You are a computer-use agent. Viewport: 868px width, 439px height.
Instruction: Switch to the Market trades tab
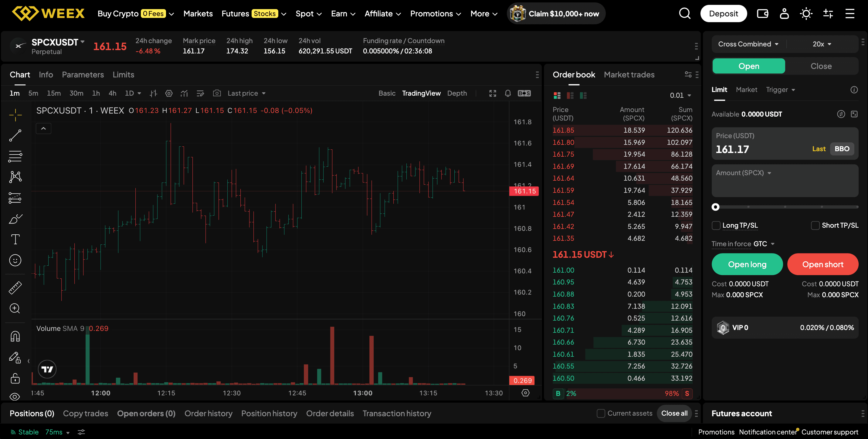click(629, 74)
